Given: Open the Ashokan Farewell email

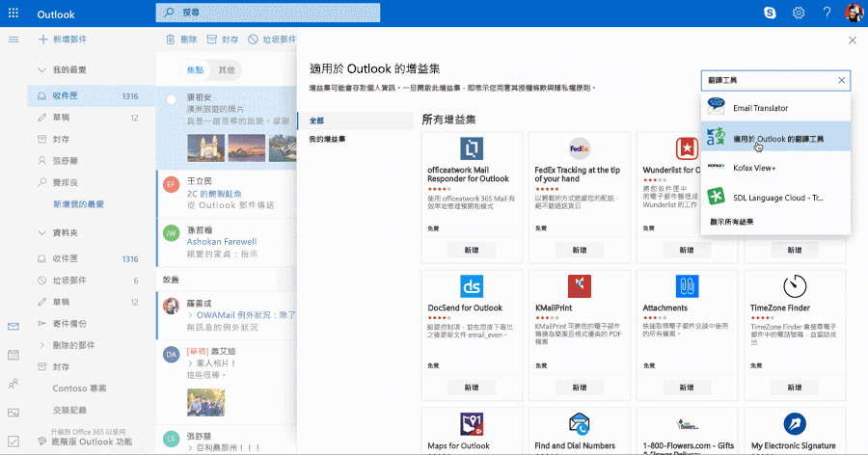Looking at the screenshot, I should [x=227, y=242].
